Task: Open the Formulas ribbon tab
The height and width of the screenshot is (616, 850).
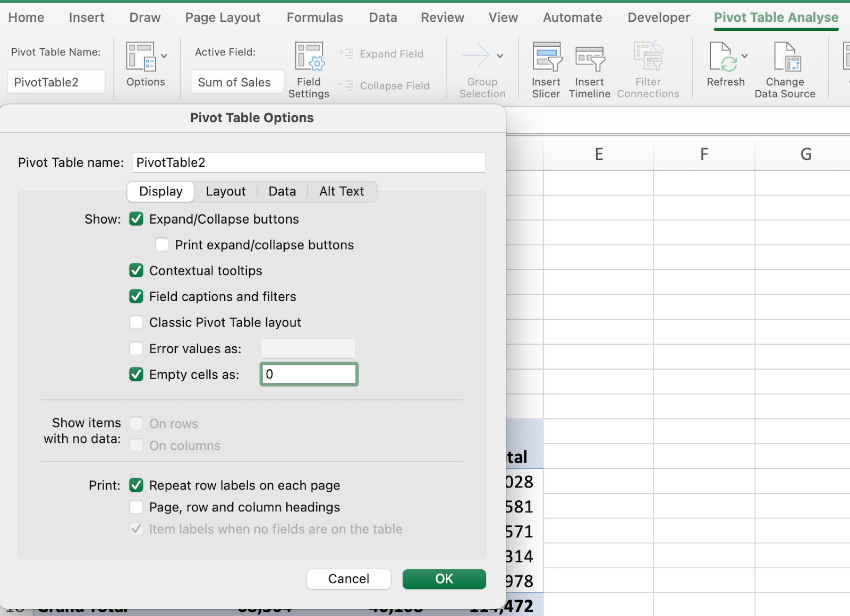Action: (314, 17)
